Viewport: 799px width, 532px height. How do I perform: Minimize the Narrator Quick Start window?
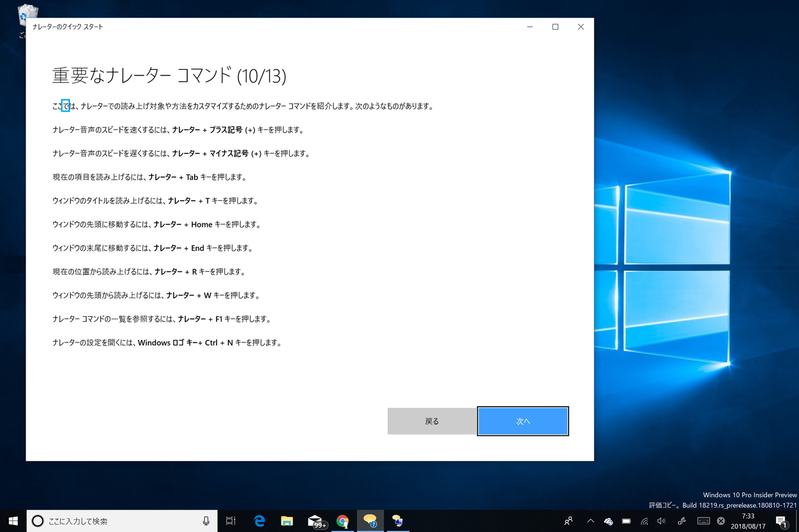(x=530, y=27)
